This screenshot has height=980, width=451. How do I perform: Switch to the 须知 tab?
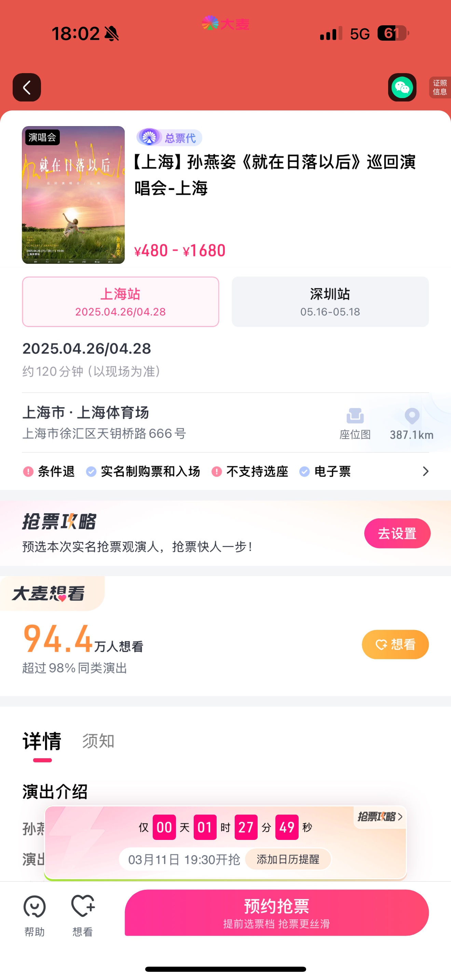(98, 741)
